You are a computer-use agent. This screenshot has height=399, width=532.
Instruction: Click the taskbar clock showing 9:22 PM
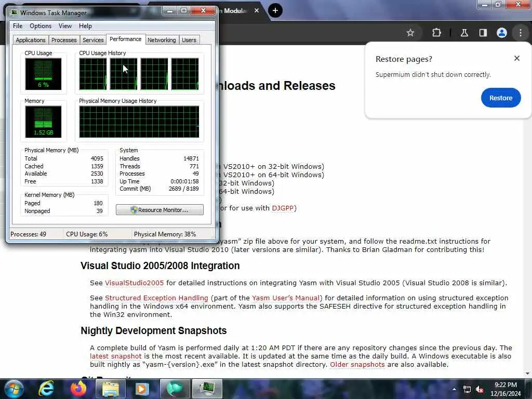506,389
